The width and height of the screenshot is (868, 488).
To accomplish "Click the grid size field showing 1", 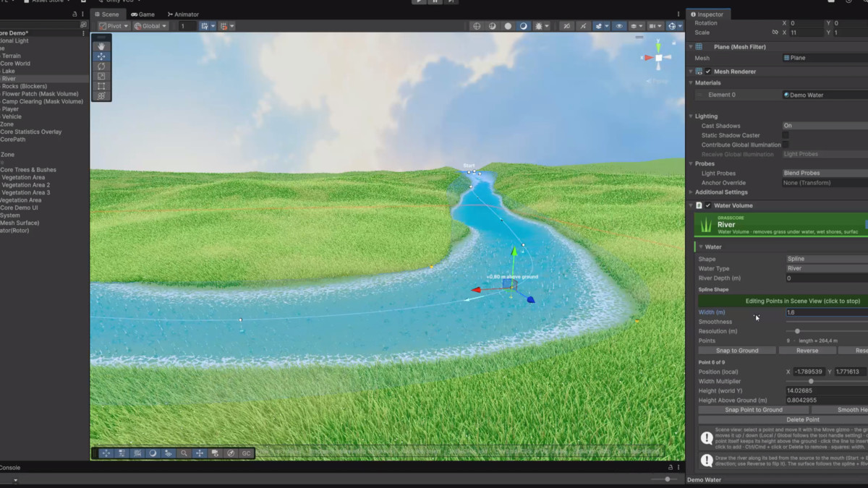I will (187, 26).
